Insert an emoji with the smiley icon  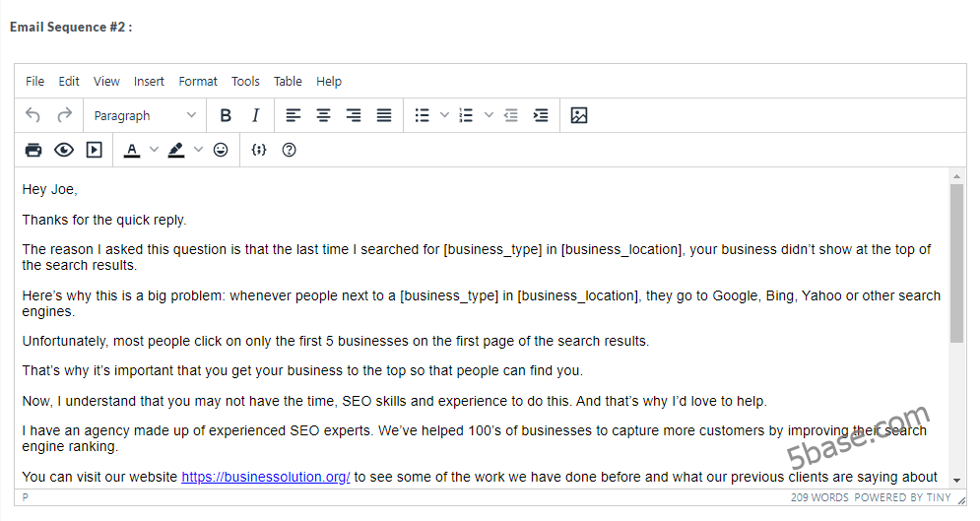click(x=221, y=150)
